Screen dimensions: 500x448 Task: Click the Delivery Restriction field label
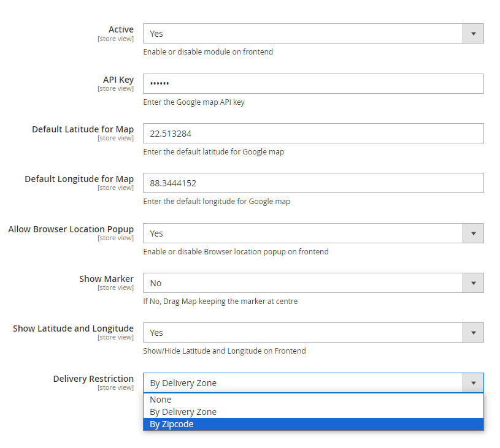click(93, 379)
